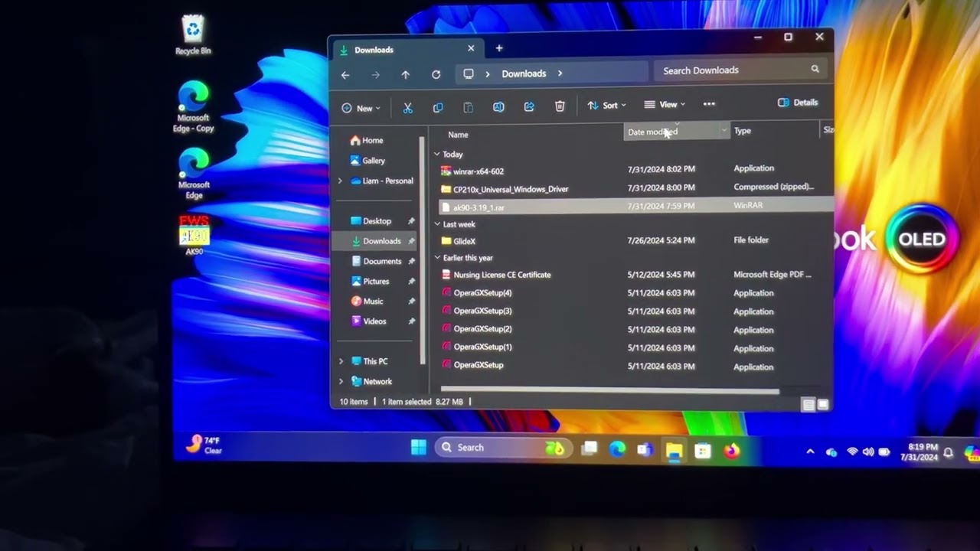
Task: Open the New dropdown
Action: tap(361, 109)
